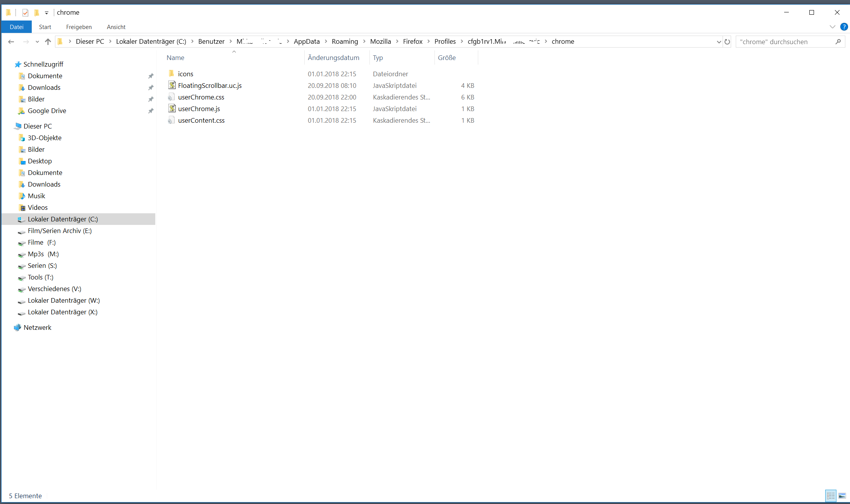
Task: Sort files by Änderungsdatum column
Action: (333, 58)
